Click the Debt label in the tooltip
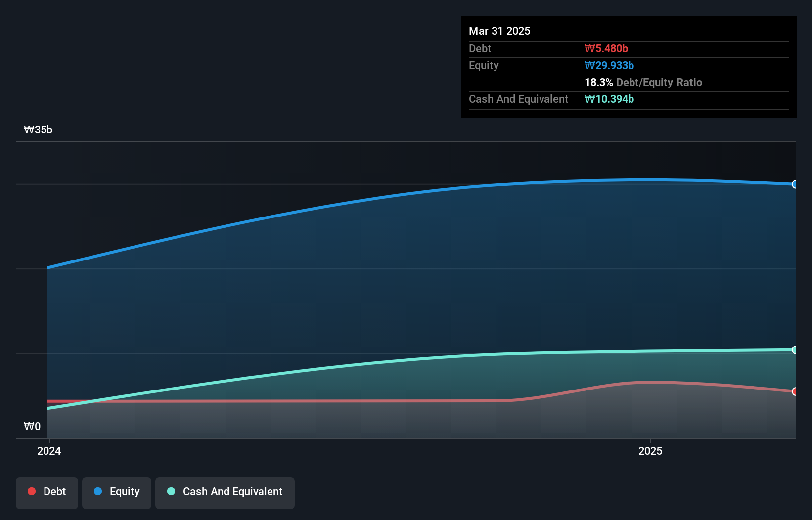Screen dimensions: 812x520 coord(480,48)
